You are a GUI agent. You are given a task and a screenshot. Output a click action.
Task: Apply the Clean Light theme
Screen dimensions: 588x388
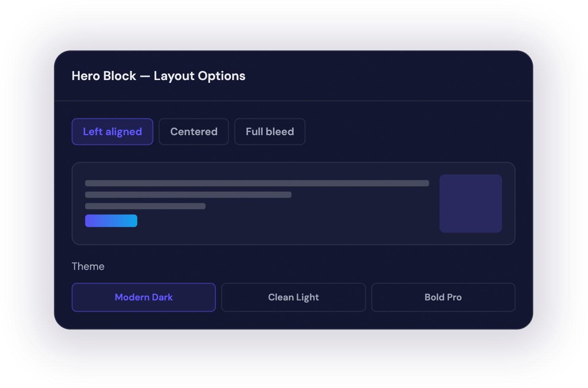(293, 297)
